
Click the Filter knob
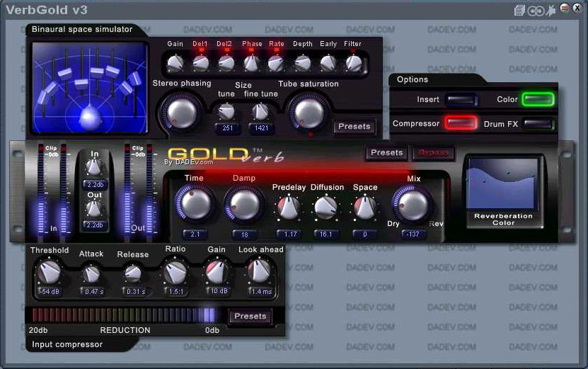coord(353,63)
